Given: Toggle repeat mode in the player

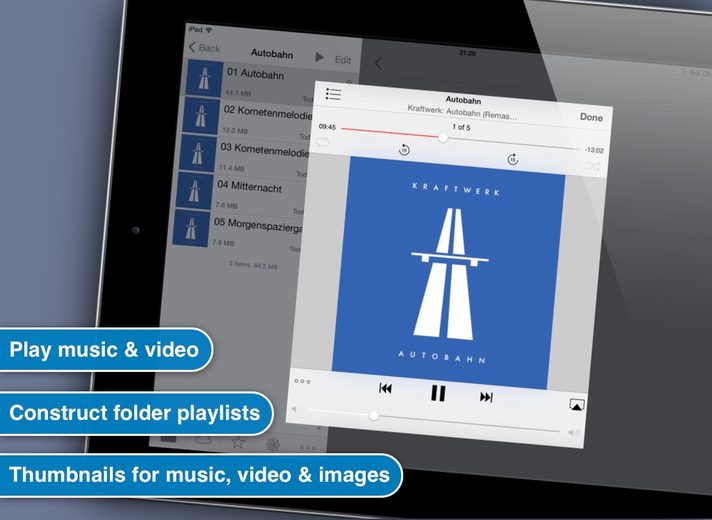Looking at the screenshot, I should click(x=322, y=143).
